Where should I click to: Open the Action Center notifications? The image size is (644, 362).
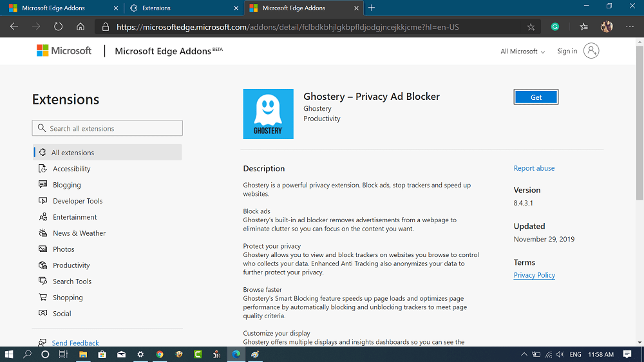point(627,354)
